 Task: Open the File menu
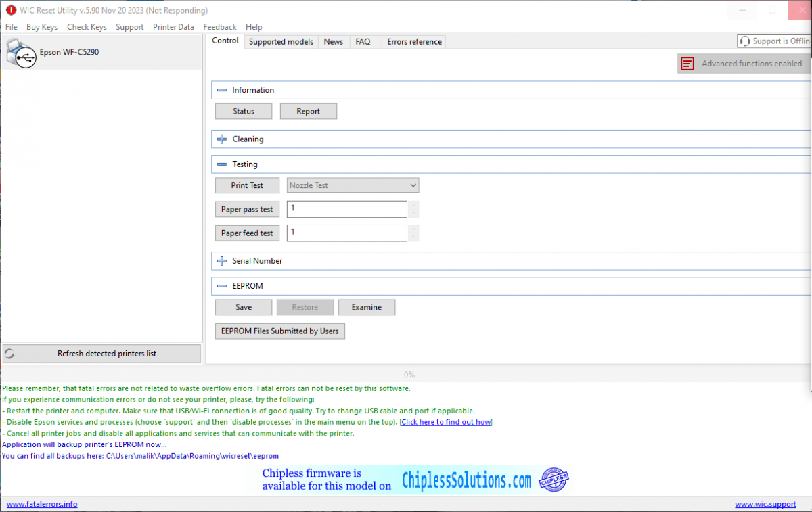pos(11,27)
